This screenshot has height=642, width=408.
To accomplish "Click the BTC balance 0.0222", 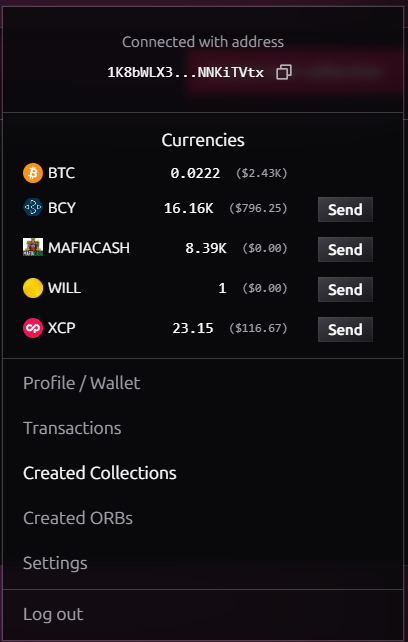I will pos(195,173).
